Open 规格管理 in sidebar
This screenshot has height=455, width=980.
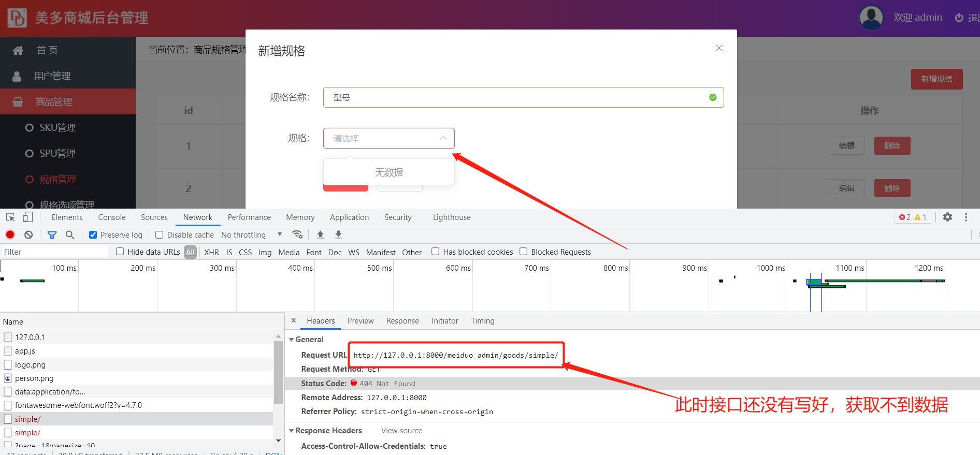click(x=57, y=179)
